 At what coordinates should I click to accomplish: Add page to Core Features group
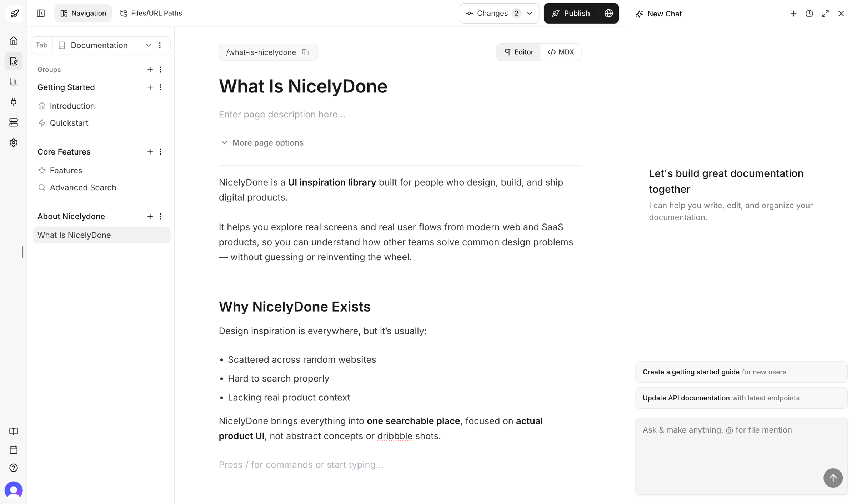(x=150, y=152)
